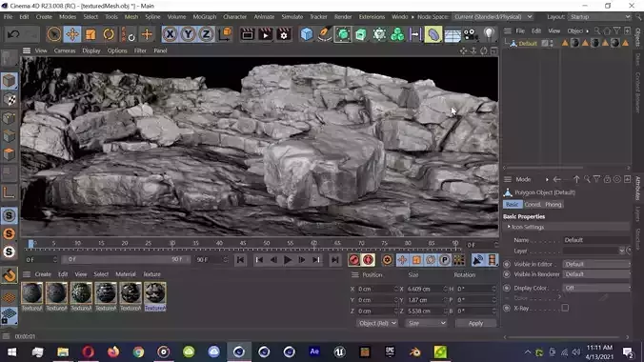Image resolution: width=644 pixels, height=362 pixels.
Task: Toggle Visible in Editor animation dot
Action: click(x=507, y=264)
